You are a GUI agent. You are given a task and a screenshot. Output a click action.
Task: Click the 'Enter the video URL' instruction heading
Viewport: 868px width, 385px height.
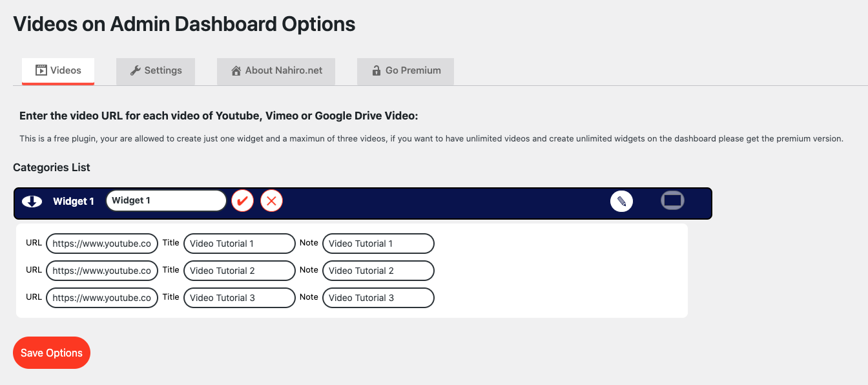[219, 116]
